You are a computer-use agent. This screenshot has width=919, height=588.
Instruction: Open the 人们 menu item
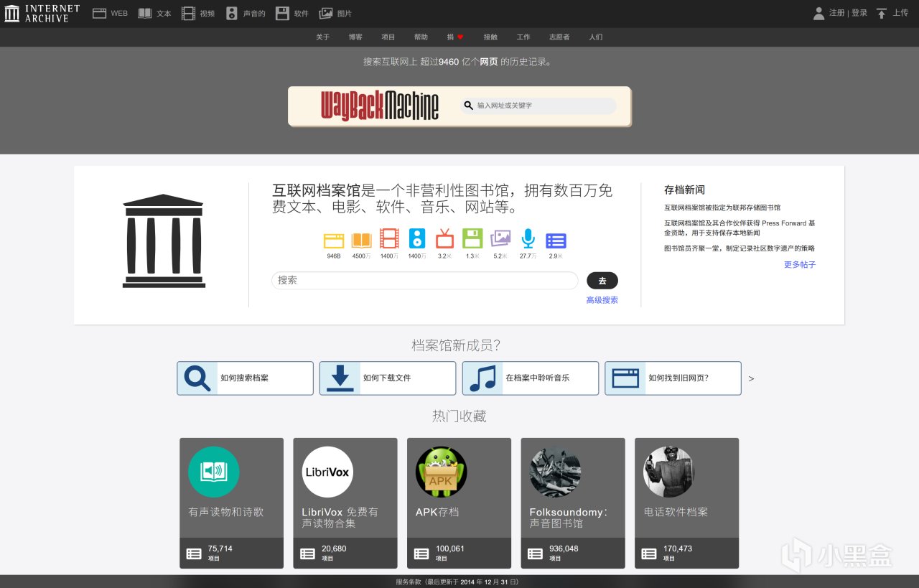596,37
